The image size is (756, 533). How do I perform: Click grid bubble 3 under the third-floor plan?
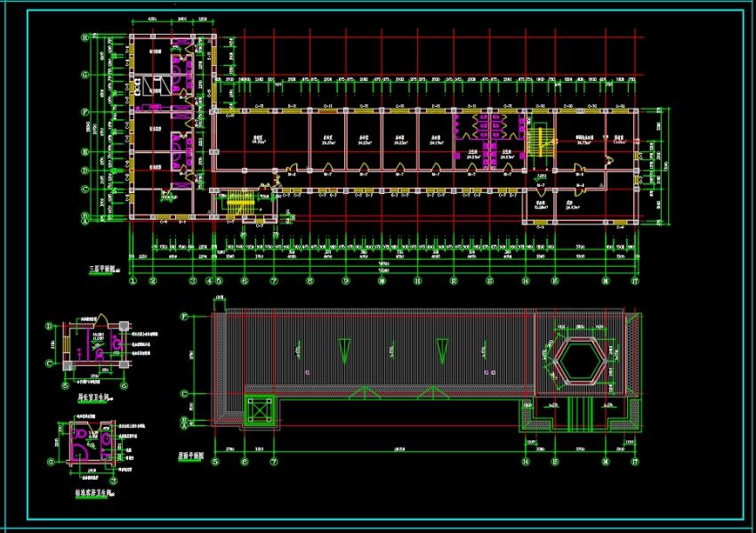coord(193,280)
